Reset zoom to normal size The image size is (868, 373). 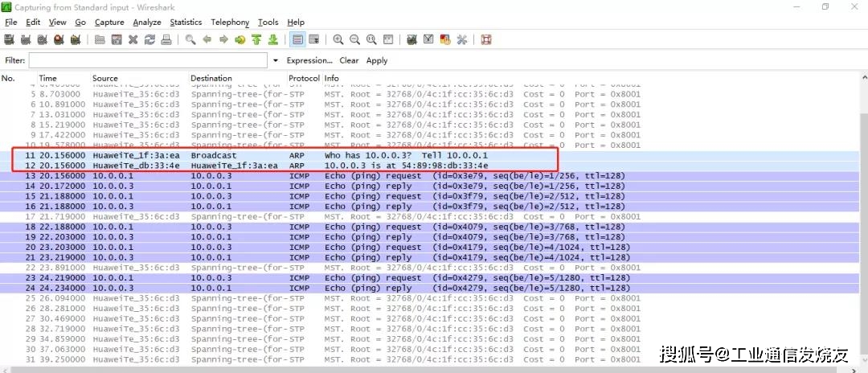pos(371,40)
